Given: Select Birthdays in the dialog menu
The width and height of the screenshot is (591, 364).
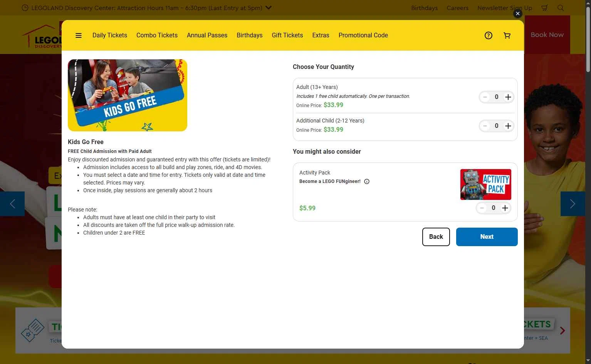Looking at the screenshot, I should tap(250, 35).
